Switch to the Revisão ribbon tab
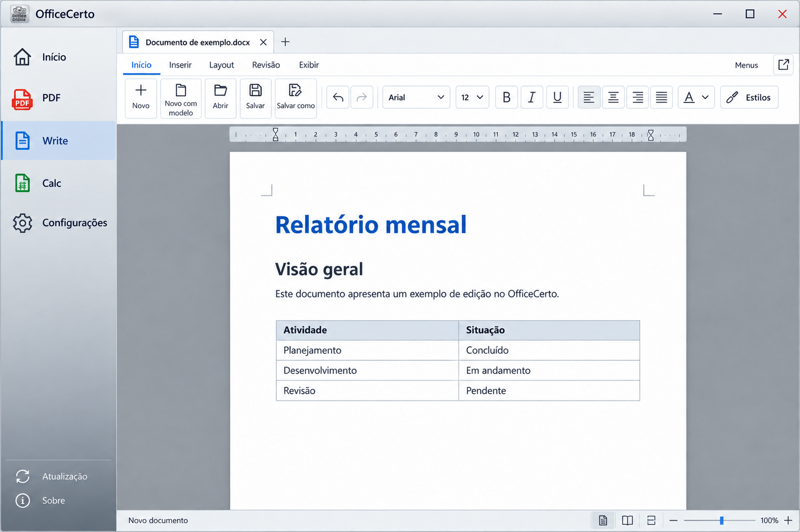The width and height of the screenshot is (800, 532). pyautogui.click(x=266, y=65)
